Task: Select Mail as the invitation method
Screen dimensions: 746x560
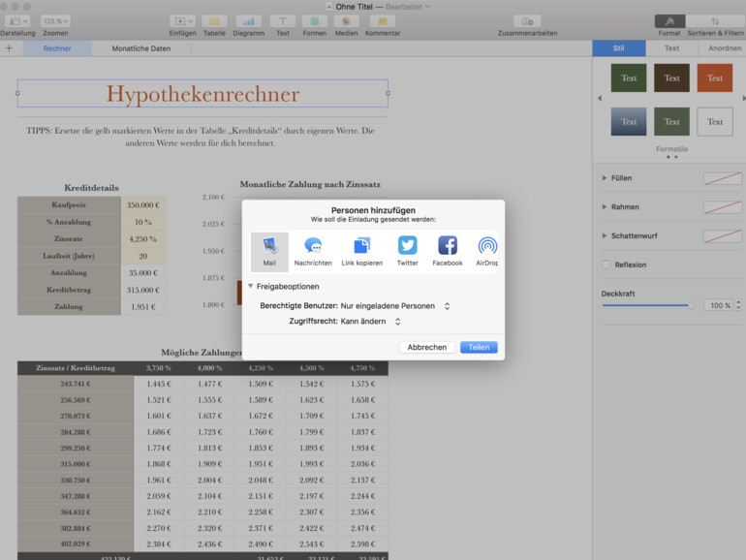Action: (x=269, y=251)
